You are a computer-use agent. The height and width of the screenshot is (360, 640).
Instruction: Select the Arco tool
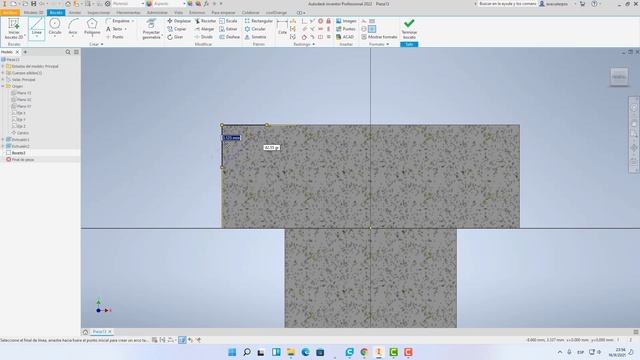tap(73, 29)
